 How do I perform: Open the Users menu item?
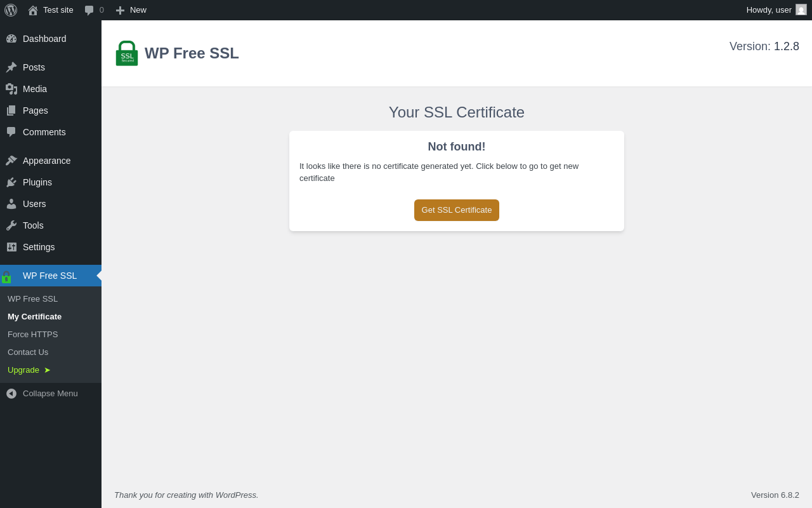click(51, 204)
